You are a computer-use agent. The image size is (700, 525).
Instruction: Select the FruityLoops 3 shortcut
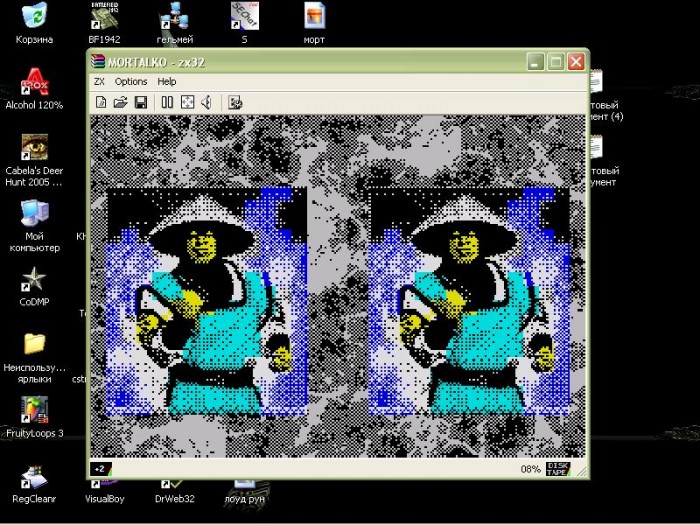[x=34, y=417]
